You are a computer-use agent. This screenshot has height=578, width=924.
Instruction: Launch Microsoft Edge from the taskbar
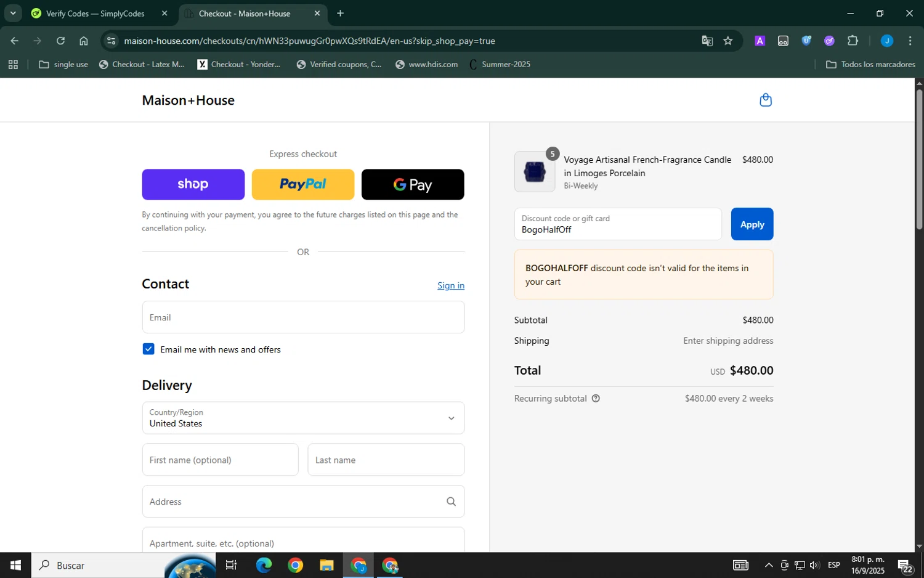[x=264, y=565]
